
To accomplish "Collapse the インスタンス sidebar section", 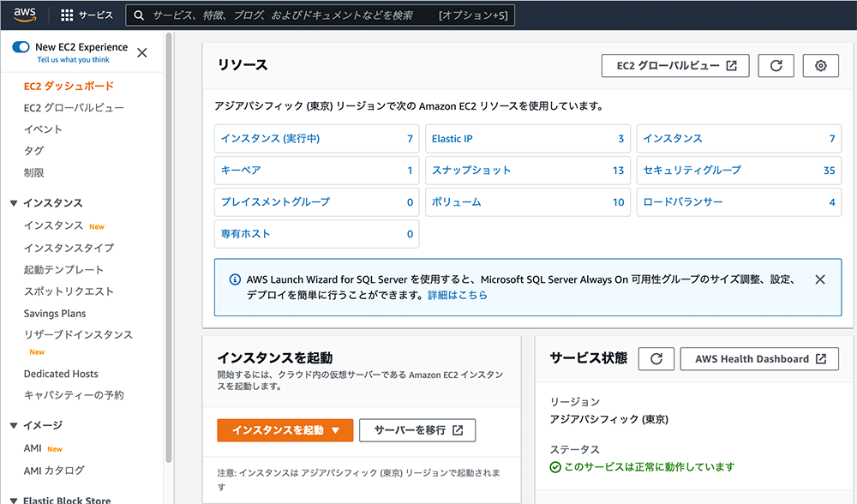I will coord(14,203).
